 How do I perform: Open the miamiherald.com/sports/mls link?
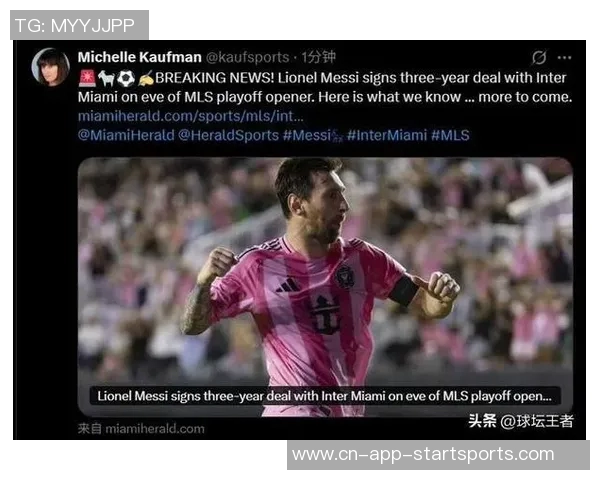coord(191,116)
